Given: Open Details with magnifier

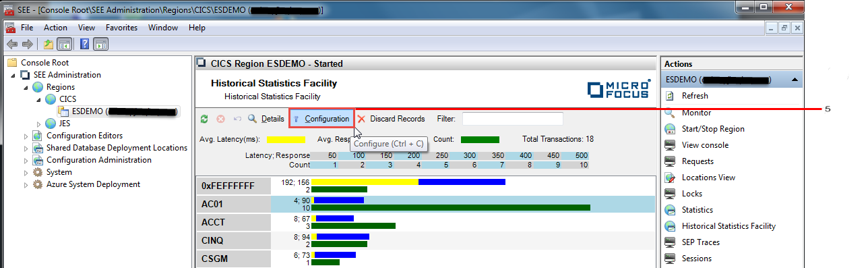Looking at the screenshot, I should [x=266, y=119].
